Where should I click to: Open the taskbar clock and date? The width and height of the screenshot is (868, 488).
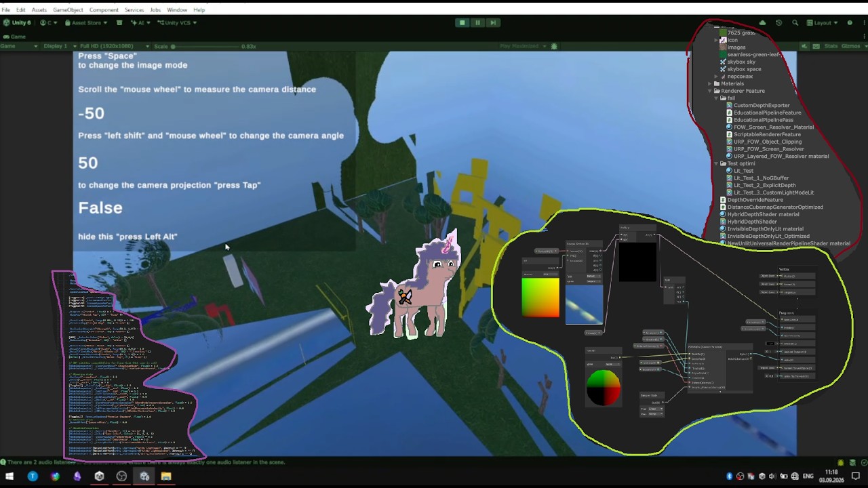point(831,476)
